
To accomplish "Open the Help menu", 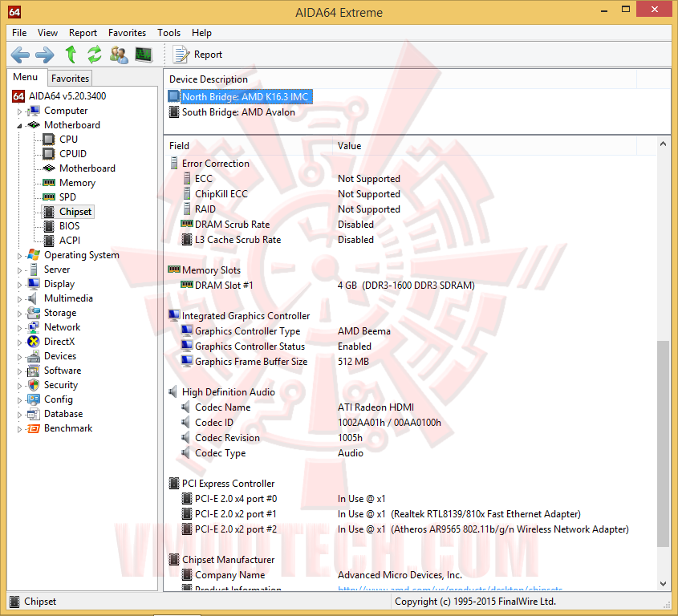I will click(201, 33).
